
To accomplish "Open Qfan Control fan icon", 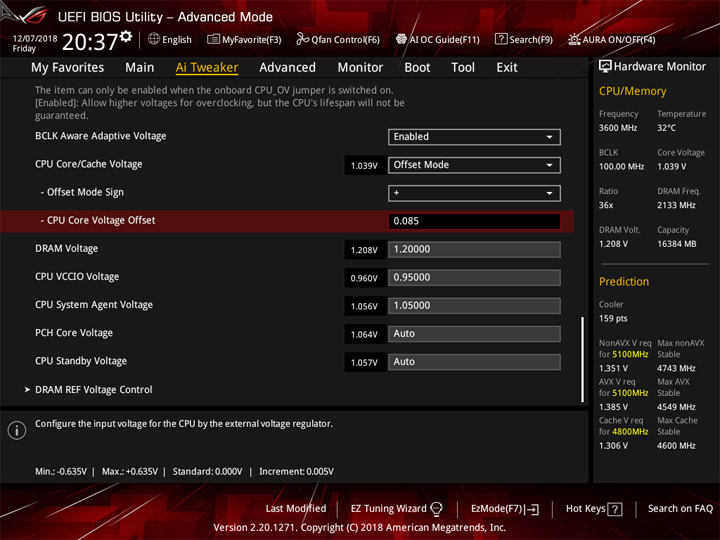I will (x=303, y=39).
